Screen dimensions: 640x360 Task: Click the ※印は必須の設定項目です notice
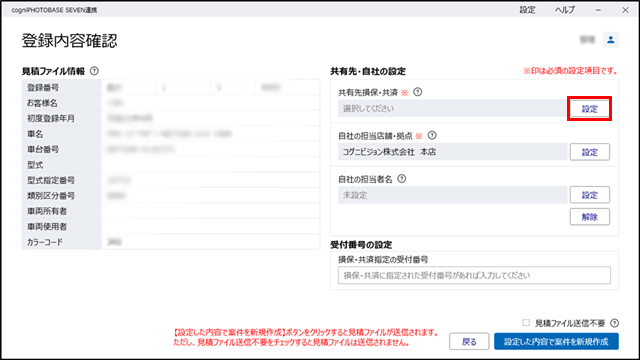[570, 71]
